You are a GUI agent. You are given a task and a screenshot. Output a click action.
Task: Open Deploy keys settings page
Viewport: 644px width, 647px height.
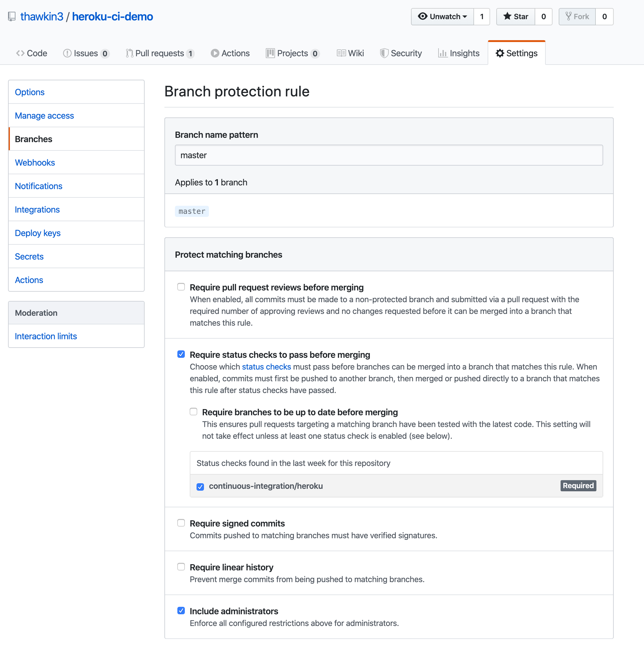pyautogui.click(x=37, y=233)
